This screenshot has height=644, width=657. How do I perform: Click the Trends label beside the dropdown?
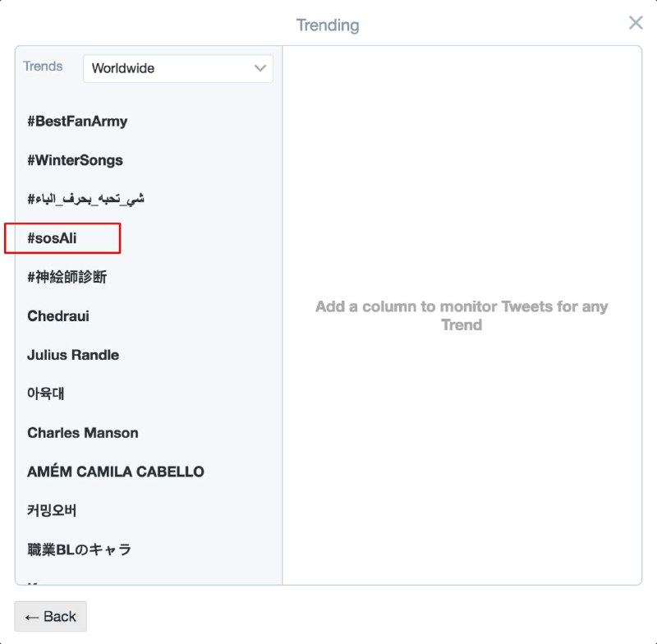click(43, 67)
